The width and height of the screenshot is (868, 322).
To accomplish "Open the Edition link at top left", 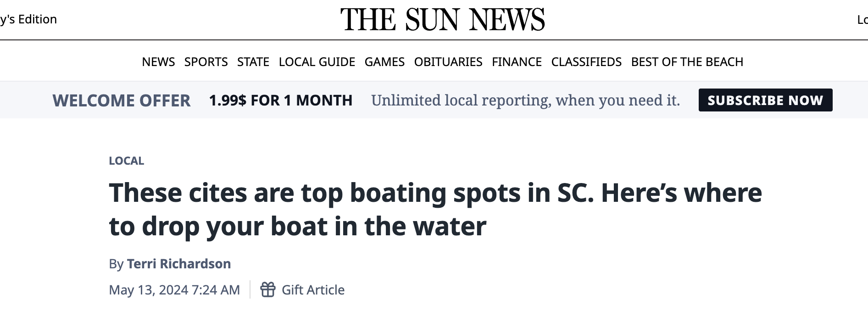I will [x=28, y=19].
